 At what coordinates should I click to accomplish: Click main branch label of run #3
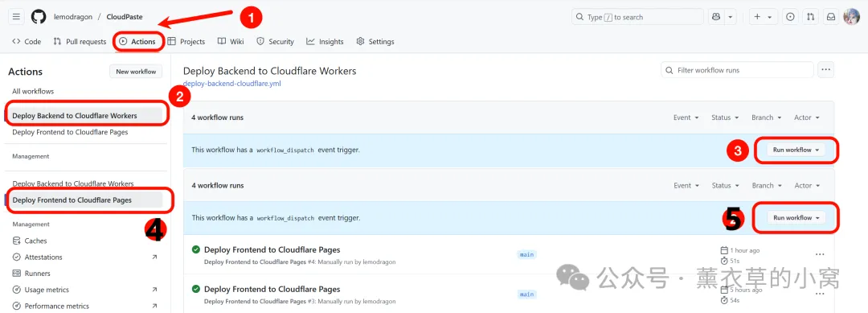[x=526, y=294]
